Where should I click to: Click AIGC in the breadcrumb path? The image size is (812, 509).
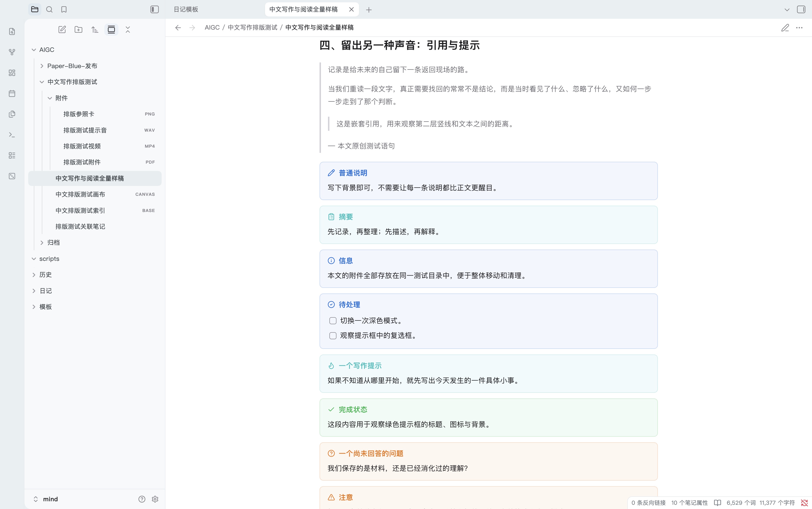[x=212, y=28]
